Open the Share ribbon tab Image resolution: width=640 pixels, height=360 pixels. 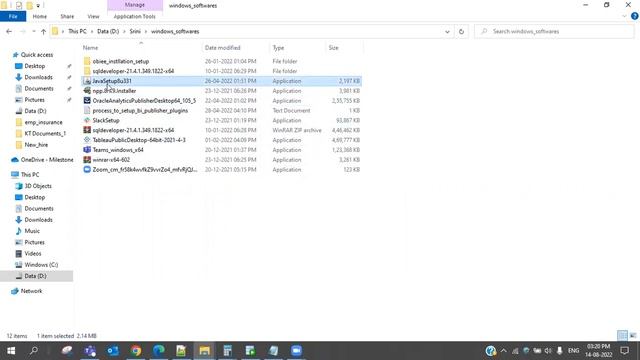pyautogui.click(x=67, y=16)
